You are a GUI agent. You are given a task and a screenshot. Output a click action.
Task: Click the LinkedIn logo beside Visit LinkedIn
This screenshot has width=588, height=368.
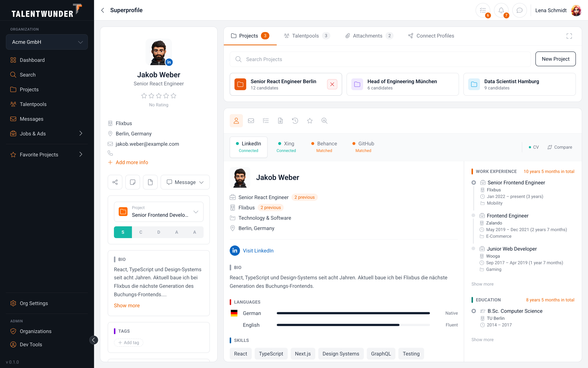(x=235, y=251)
